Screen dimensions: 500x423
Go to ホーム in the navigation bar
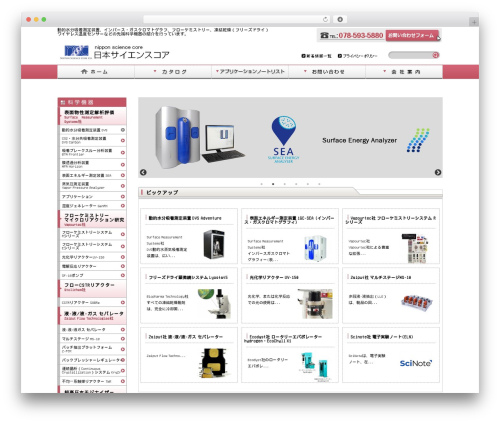coord(96,72)
